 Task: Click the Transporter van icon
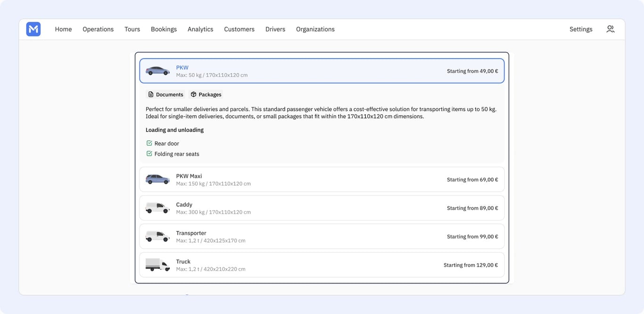click(x=157, y=236)
